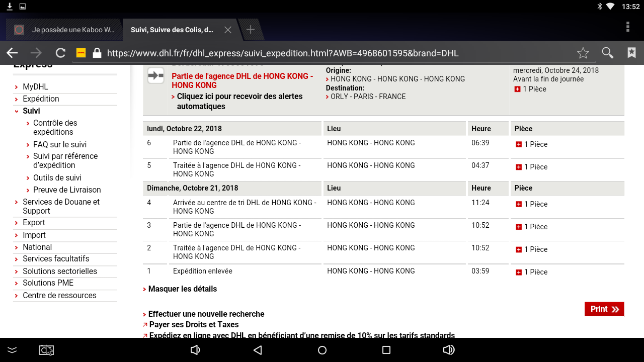
Task: Open Outils de suivi link
Action: (57, 177)
